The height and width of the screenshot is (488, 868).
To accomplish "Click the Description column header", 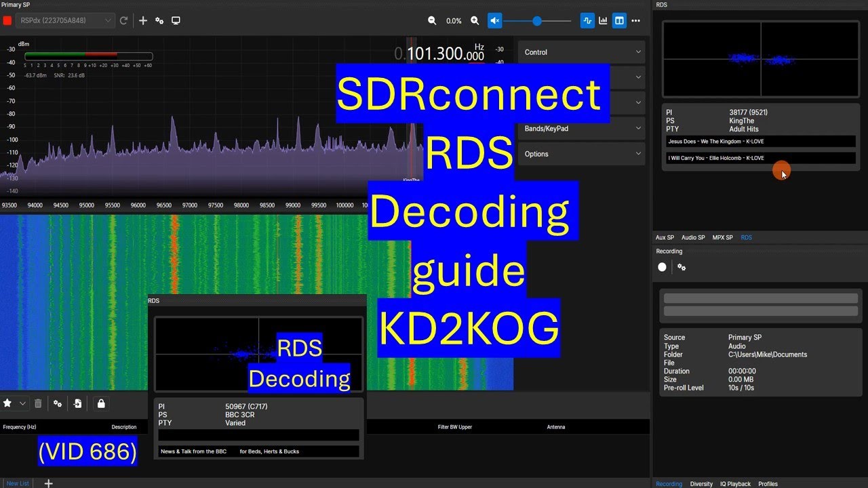I will [x=124, y=427].
